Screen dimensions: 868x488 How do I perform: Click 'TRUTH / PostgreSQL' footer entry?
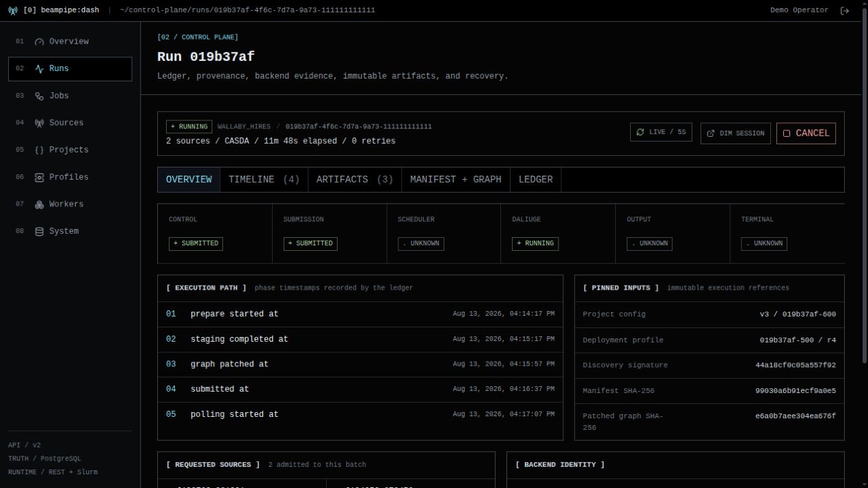(44, 459)
